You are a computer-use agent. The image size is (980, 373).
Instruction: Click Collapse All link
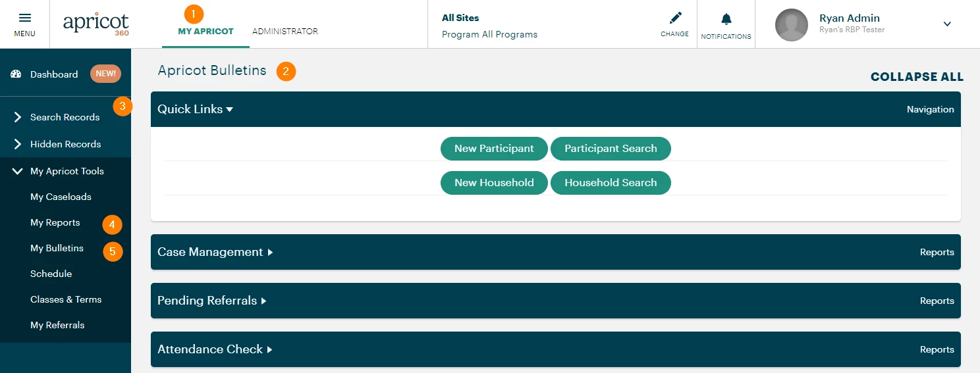click(x=917, y=77)
